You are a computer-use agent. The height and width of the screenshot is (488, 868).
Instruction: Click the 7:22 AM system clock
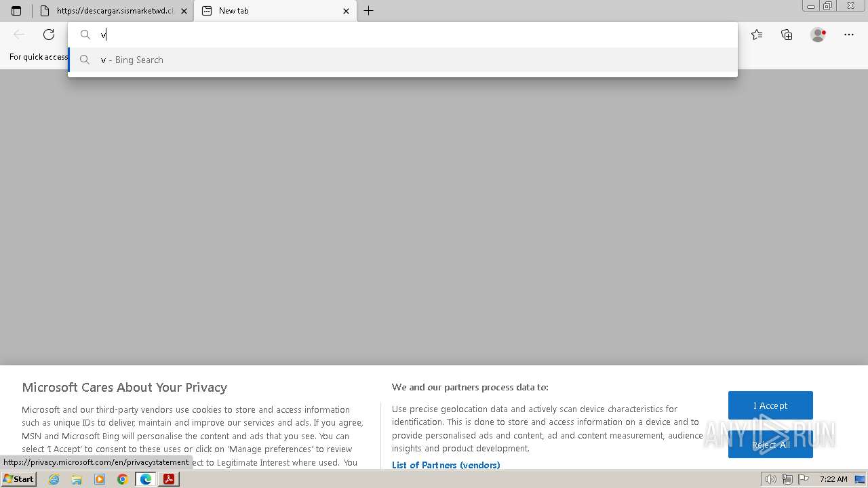click(833, 479)
